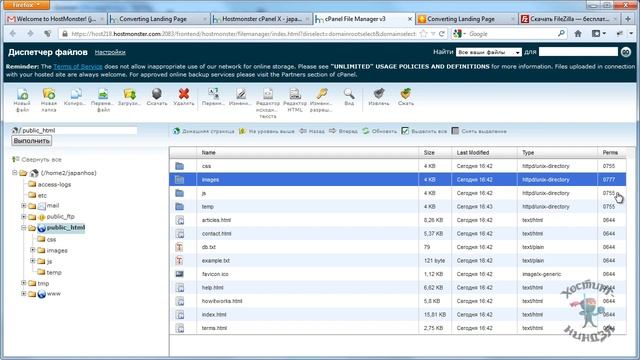
Task: Expand the public_ftp folder node
Action: pos(24,216)
